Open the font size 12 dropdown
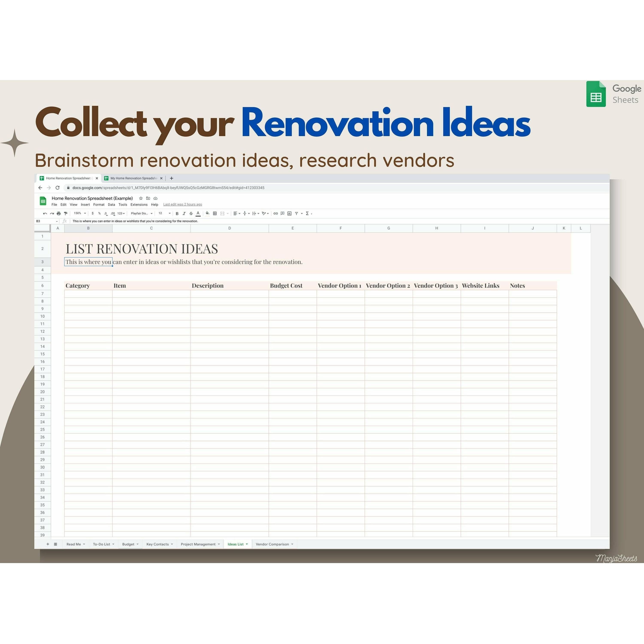644x644 pixels. tap(164, 213)
